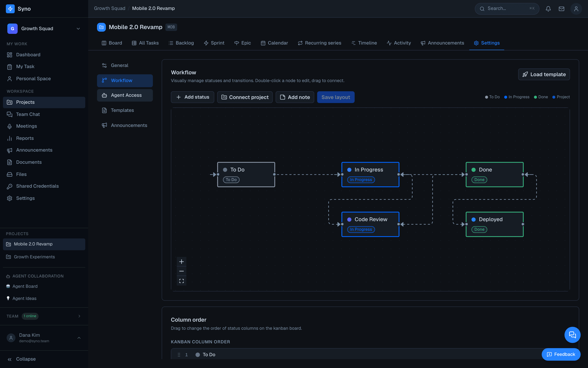Click the Feedback button
This screenshot has height=368, width=588.
click(561, 354)
